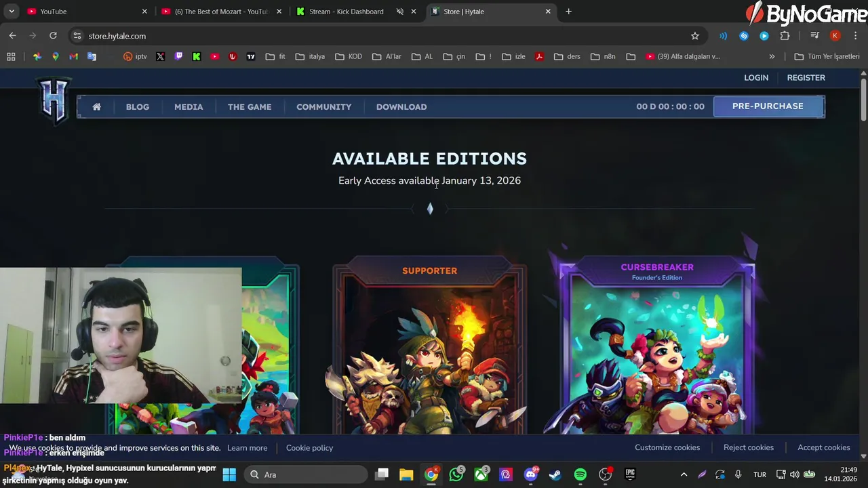Open THE GAME menu item
Viewport: 868px width, 488px height.
pyautogui.click(x=250, y=106)
